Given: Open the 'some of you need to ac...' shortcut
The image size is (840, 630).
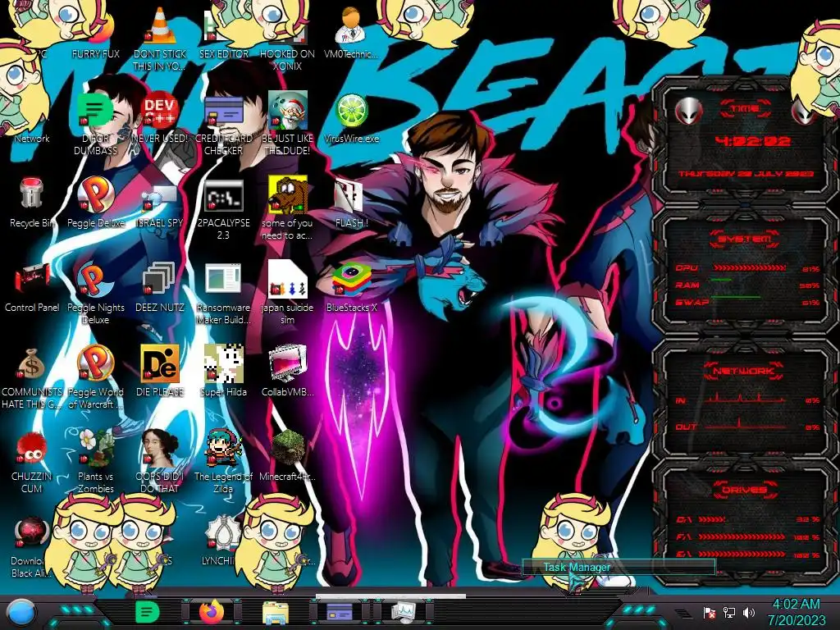Looking at the screenshot, I should [x=287, y=209].
